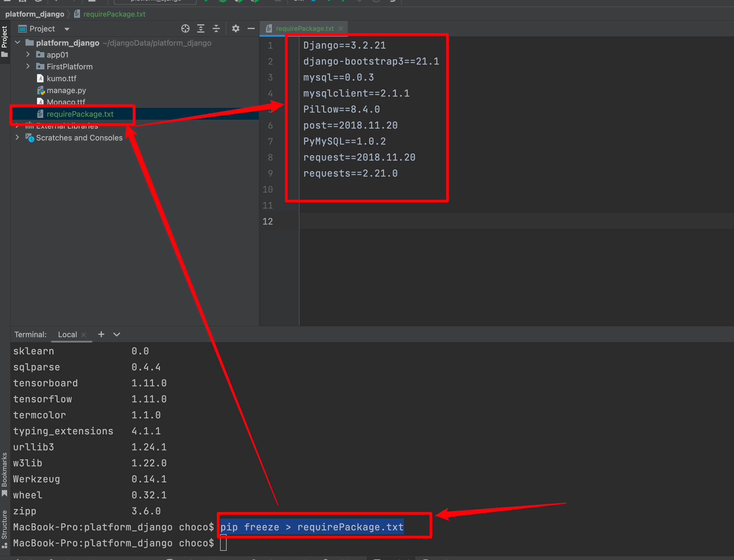Place the cursor on editor line 12

[x=500, y=221]
